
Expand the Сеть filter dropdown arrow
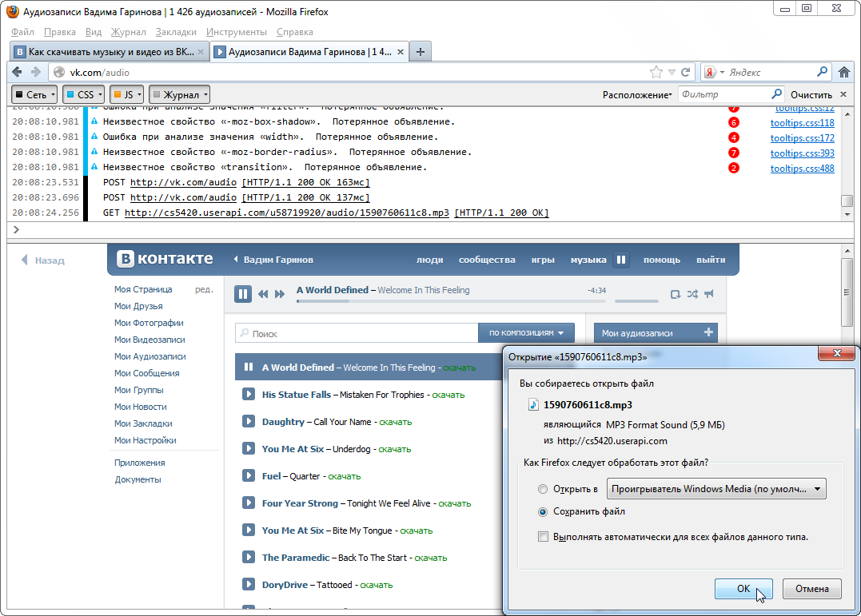[54, 94]
